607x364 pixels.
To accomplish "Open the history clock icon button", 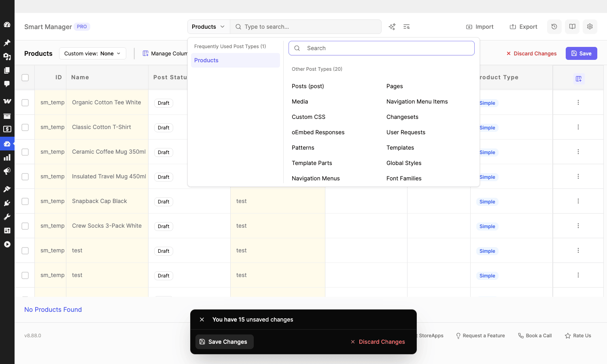I will tap(554, 27).
